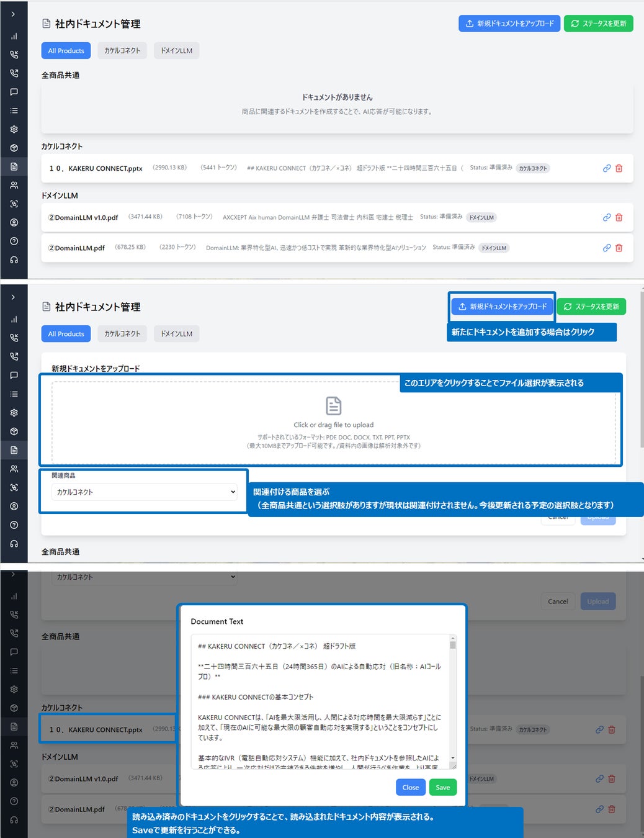
Task: Open 関連商品 dropdown in the upload-form screenshot
Action: click(145, 492)
